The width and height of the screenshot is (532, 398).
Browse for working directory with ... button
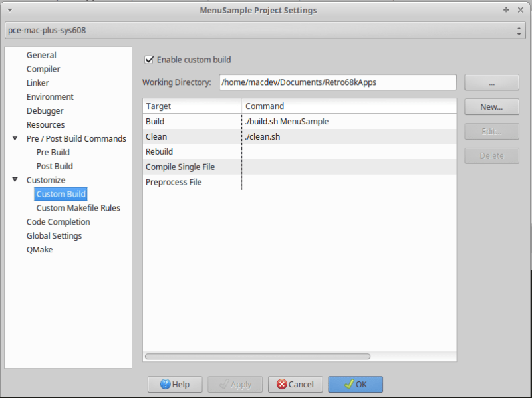[491, 82]
